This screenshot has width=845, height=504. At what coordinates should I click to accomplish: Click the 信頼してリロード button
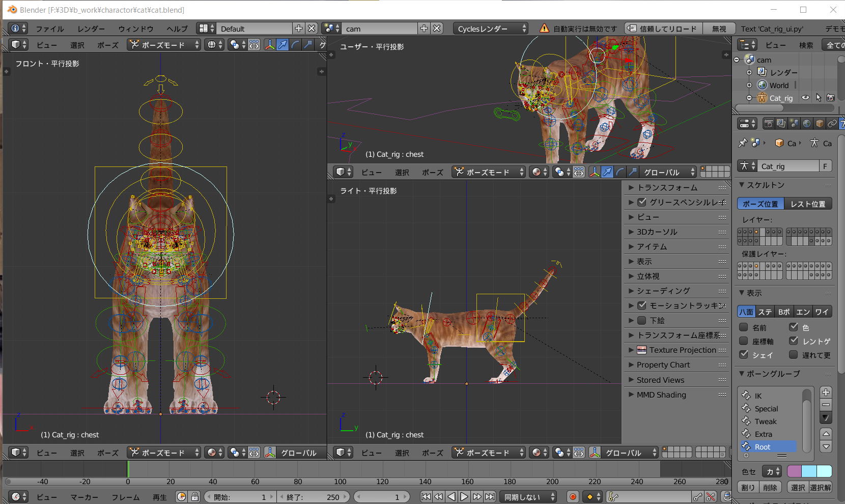(x=663, y=29)
